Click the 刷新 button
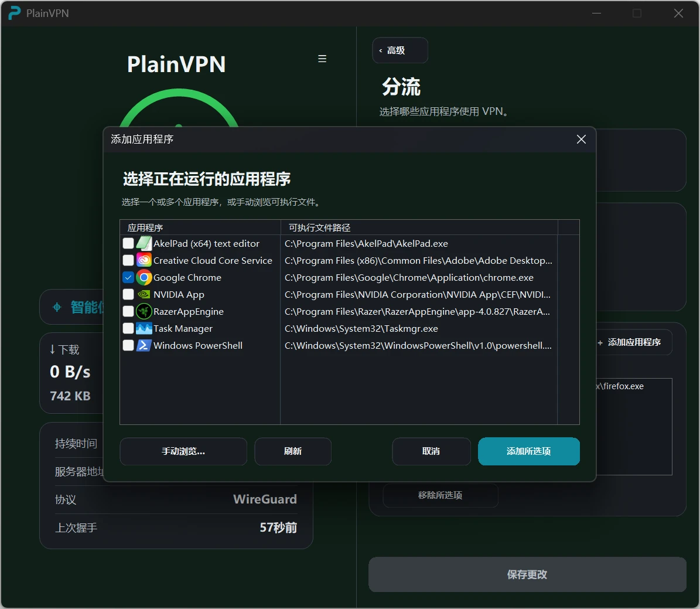The image size is (700, 609). coord(293,451)
